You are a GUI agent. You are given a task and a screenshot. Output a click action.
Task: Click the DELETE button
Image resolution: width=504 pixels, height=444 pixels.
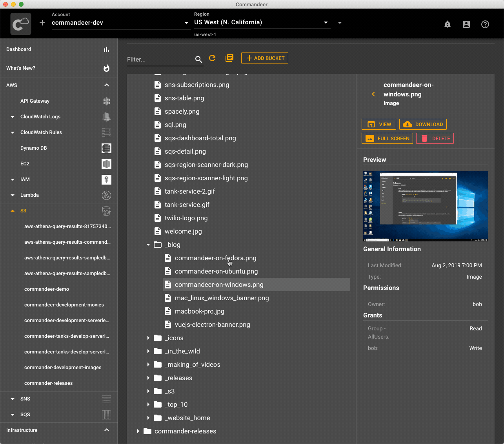point(435,138)
